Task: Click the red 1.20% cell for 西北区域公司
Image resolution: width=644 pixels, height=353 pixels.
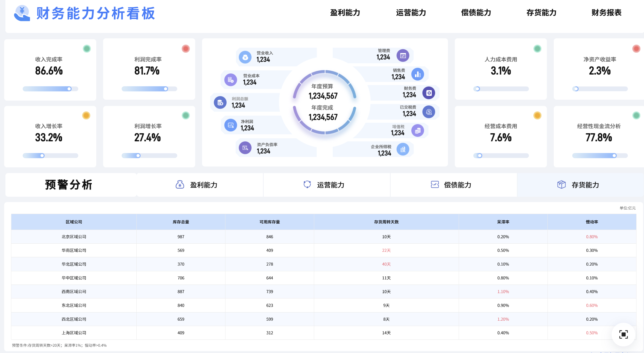Action: (503, 319)
